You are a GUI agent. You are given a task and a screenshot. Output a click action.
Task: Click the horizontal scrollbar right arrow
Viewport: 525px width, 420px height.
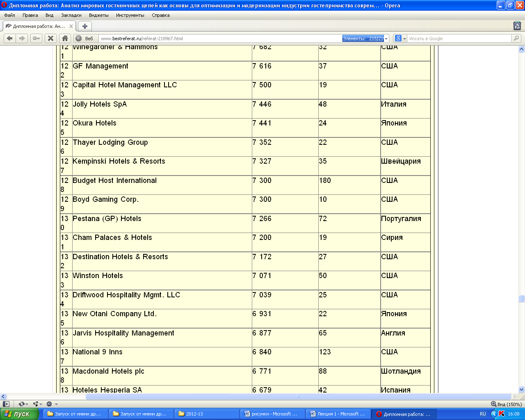(514, 397)
